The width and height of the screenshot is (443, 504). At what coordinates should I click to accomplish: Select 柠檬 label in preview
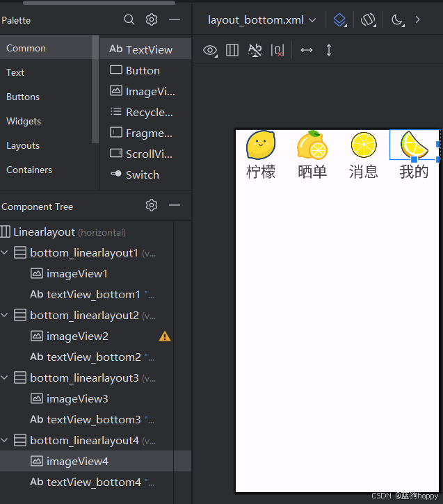pyautogui.click(x=261, y=172)
